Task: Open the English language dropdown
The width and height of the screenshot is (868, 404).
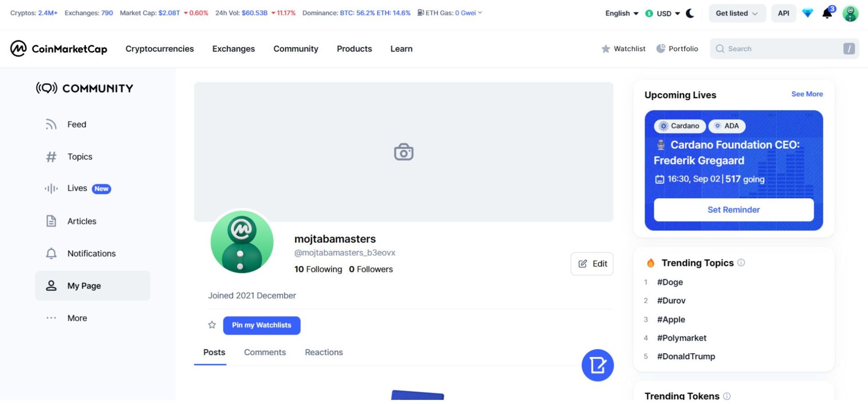Action: [622, 14]
